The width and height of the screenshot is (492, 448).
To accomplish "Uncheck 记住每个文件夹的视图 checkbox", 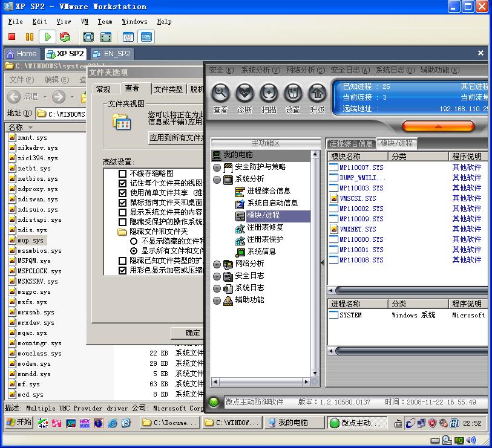I will pyautogui.click(x=123, y=183).
